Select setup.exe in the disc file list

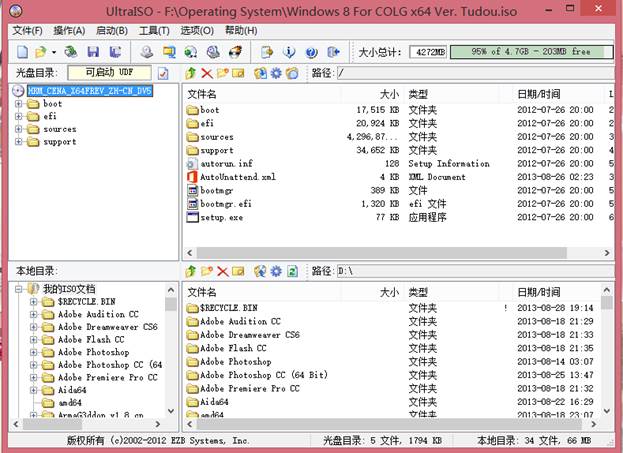pyautogui.click(x=221, y=216)
